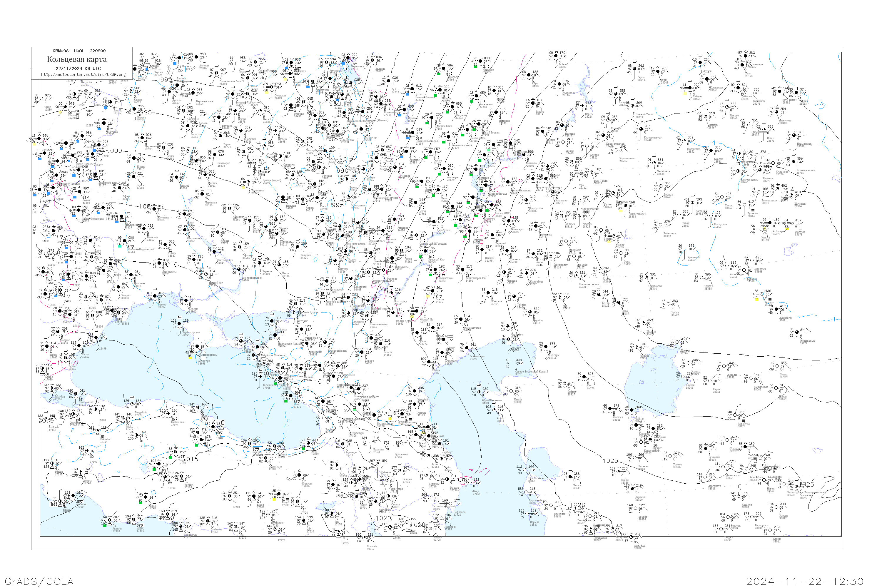Open the meteocenter.net URWA.png link
Image resolution: width=882 pixels, height=588 pixels.
tap(83, 74)
